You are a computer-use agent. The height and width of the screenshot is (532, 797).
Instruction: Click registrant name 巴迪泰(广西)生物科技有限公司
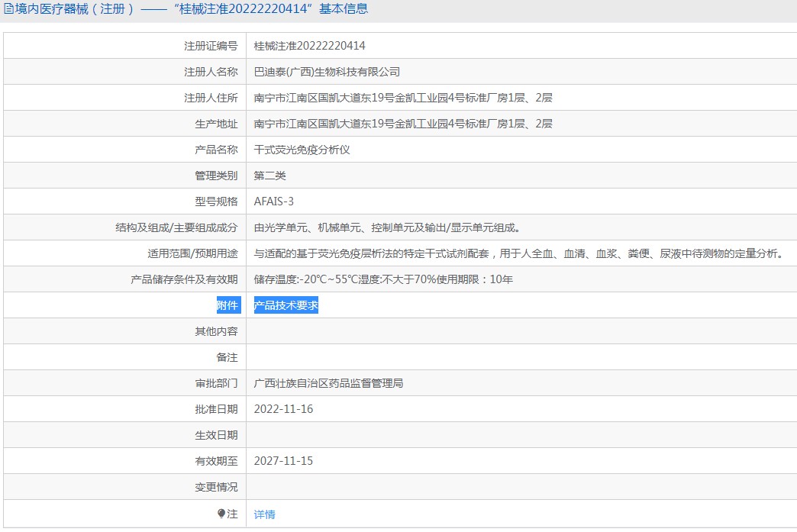click(x=327, y=73)
